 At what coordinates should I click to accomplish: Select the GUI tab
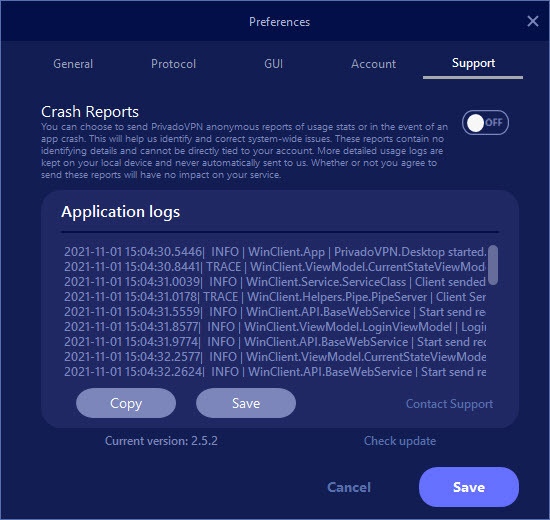(274, 64)
